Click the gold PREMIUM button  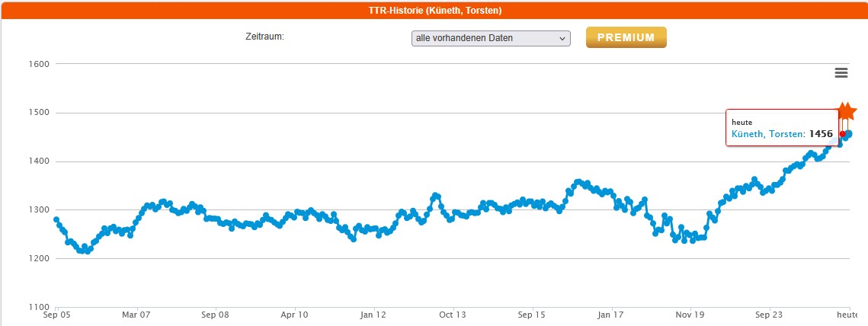(x=626, y=37)
